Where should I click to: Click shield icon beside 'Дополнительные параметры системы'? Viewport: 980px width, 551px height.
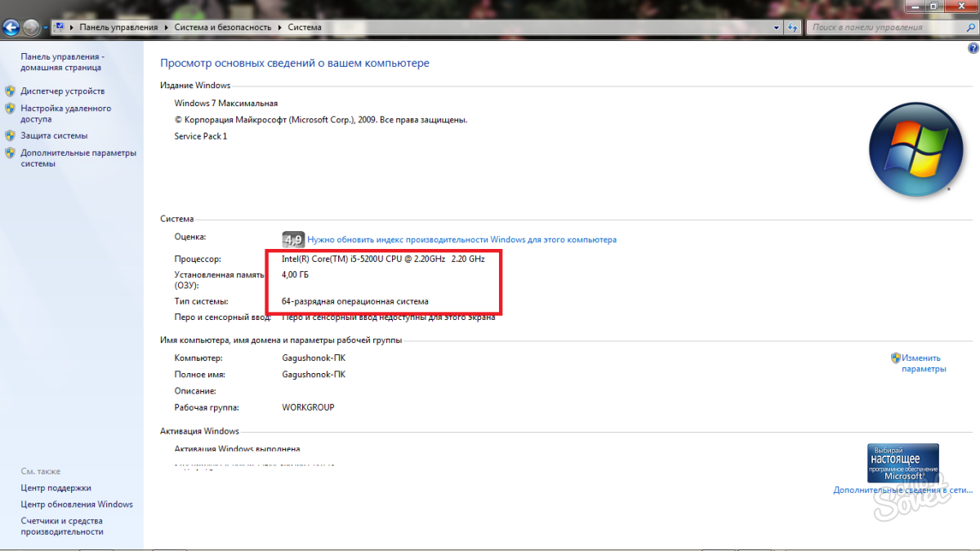10,152
